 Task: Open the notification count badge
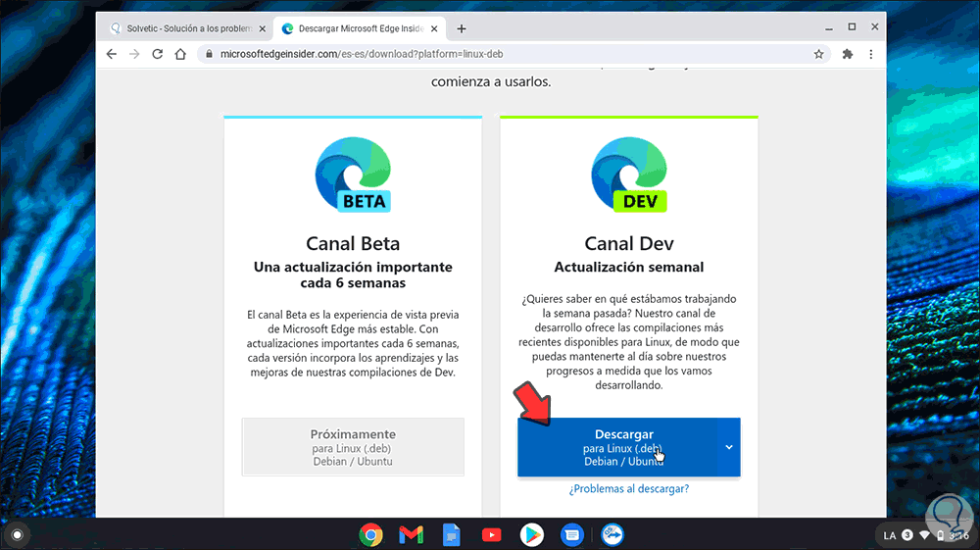907,535
